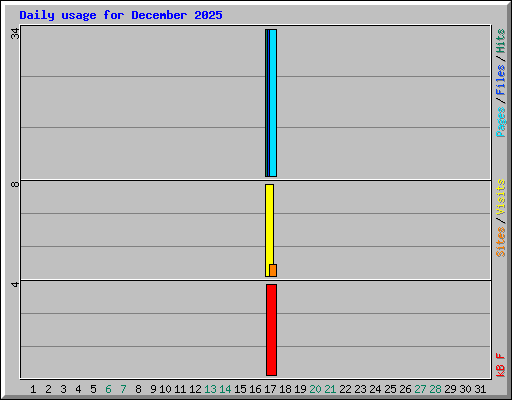Click green weekend day label 28

pyautogui.click(x=435, y=389)
